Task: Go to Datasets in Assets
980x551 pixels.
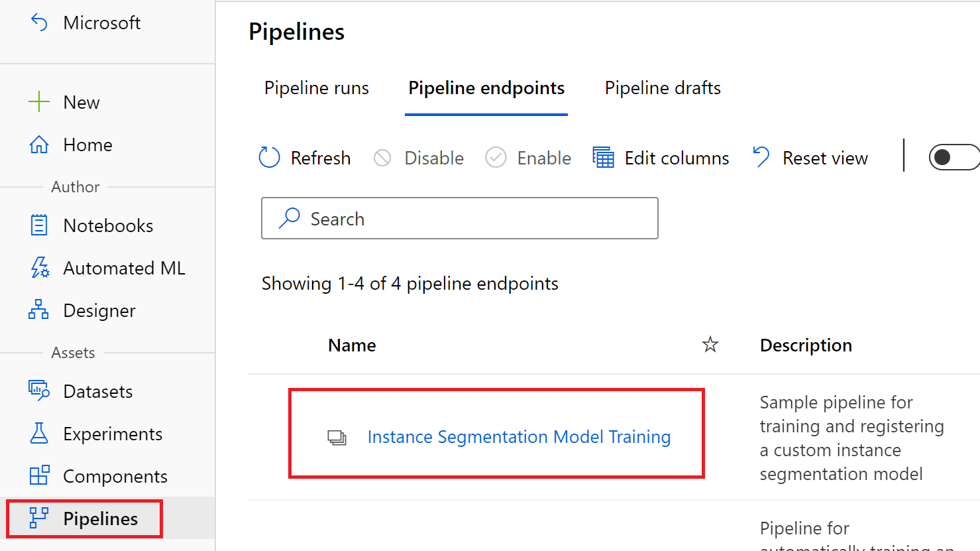Action: [x=97, y=391]
